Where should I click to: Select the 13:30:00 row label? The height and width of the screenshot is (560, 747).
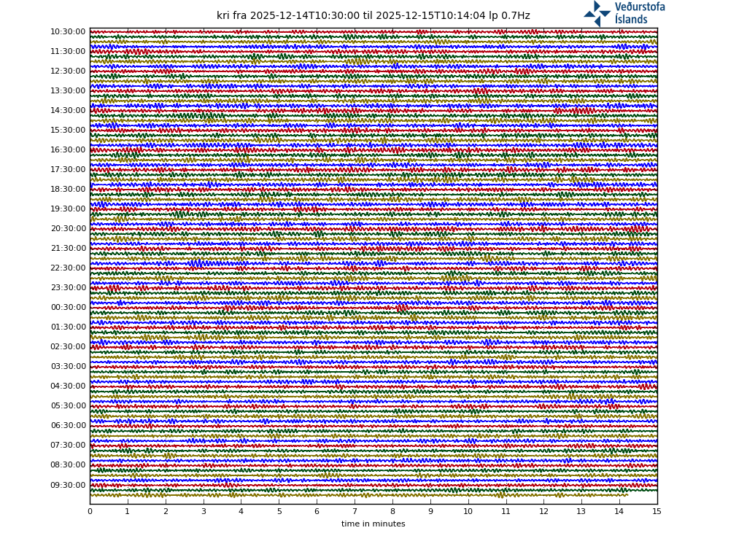point(68,91)
